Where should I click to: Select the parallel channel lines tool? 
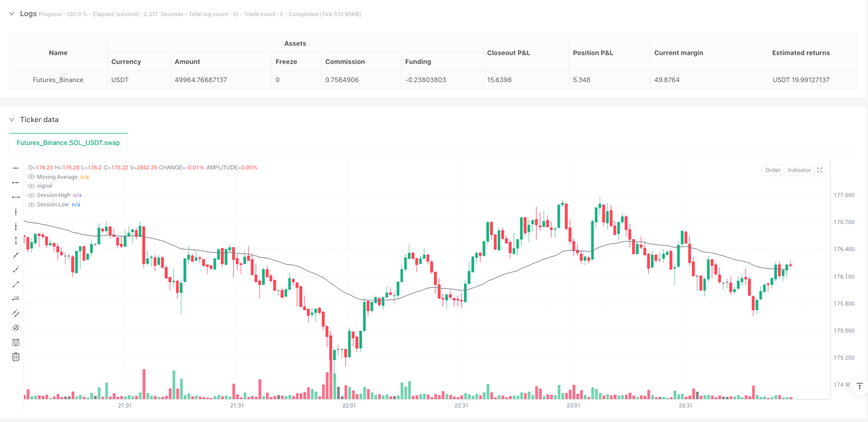tap(16, 313)
